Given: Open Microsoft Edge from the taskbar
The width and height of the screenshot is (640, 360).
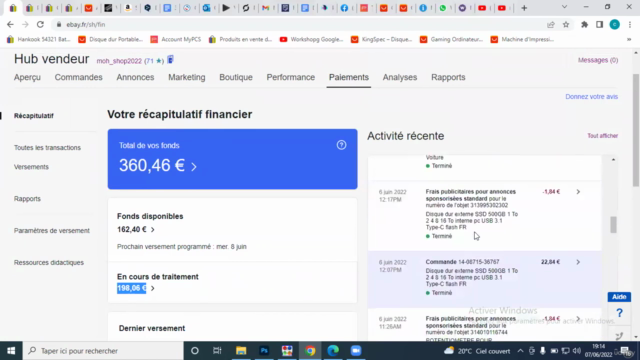Looking at the screenshot, I should click(x=333, y=351).
